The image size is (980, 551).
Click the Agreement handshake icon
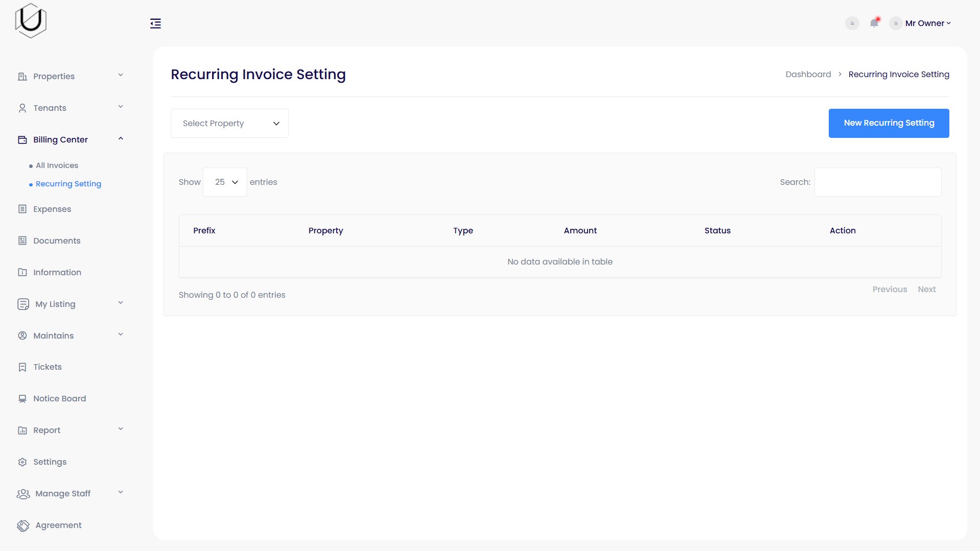(22, 525)
